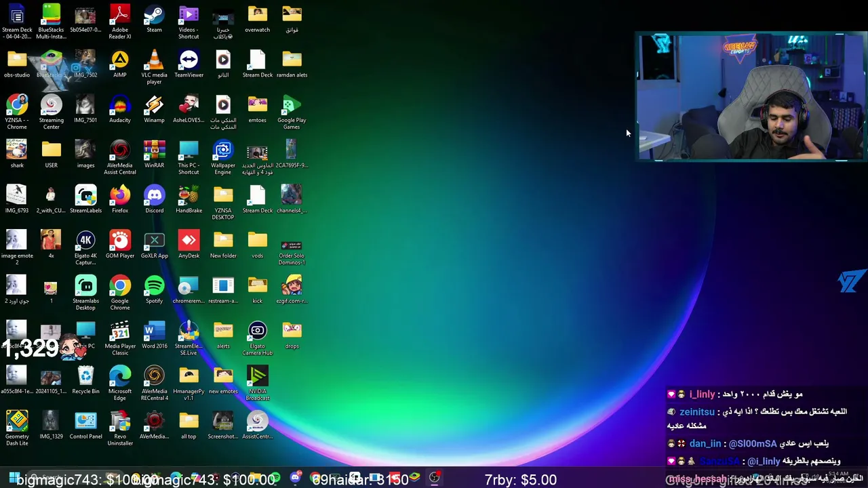868x488 pixels.
Task: Select the YZNSA DESKTOP folder
Action: [223, 203]
